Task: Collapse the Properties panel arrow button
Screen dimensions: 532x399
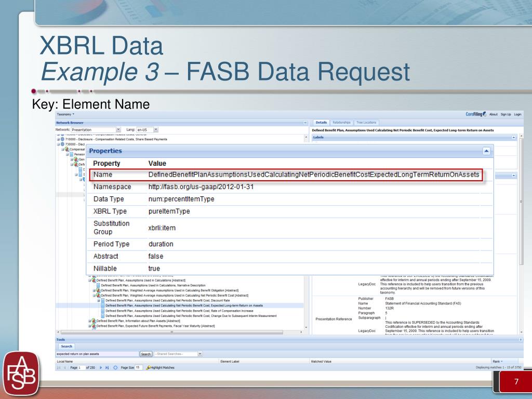Action: point(486,151)
